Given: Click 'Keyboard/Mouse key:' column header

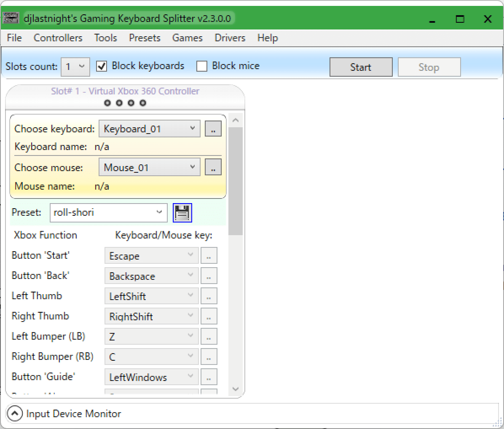Looking at the screenshot, I should [x=164, y=235].
